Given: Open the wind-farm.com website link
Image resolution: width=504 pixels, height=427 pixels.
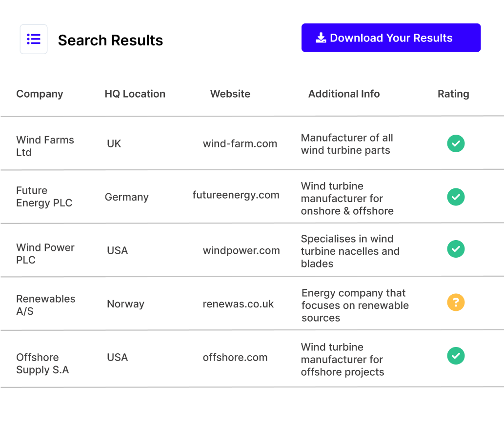Looking at the screenshot, I should coord(240,143).
